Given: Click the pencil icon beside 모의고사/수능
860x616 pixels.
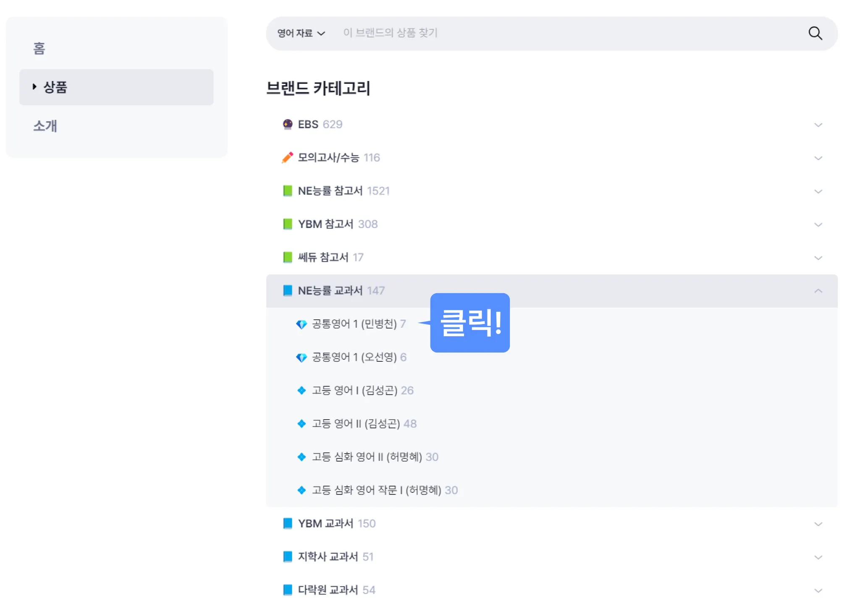Looking at the screenshot, I should (288, 157).
